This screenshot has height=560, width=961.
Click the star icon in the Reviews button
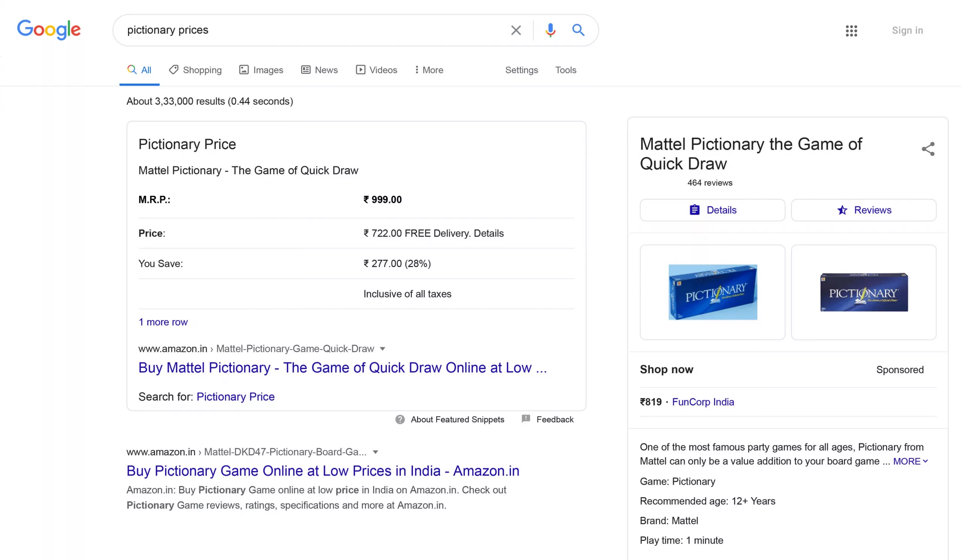point(842,210)
